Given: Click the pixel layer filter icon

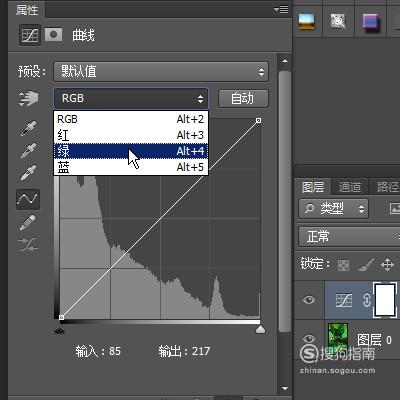Looking at the screenshot, I should point(395,209).
